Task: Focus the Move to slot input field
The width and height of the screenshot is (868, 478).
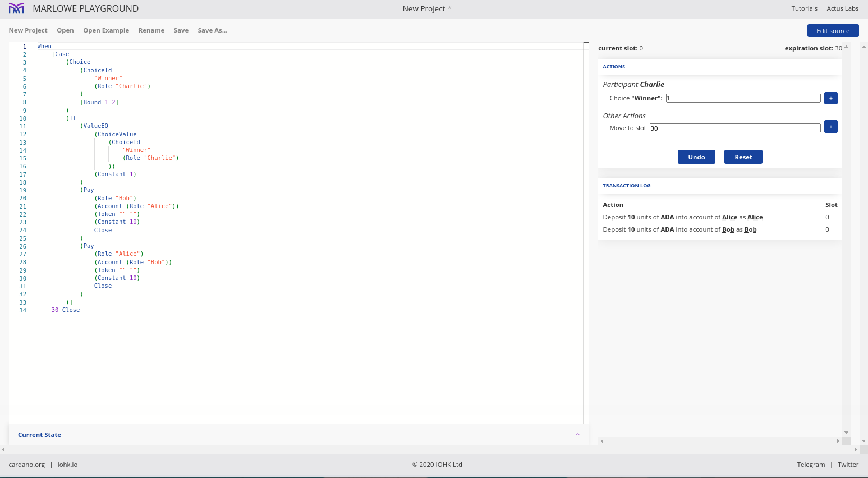Action: point(734,128)
